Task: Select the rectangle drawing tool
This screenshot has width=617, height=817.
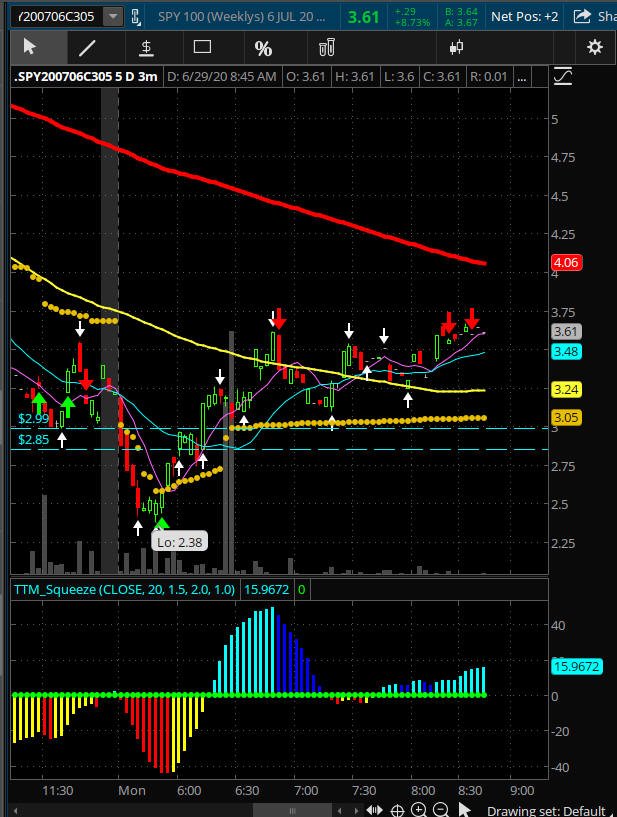Action: pyautogui.click(x=203, y=47)
